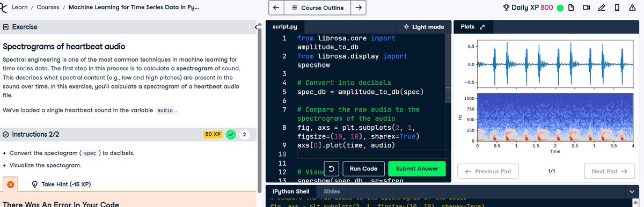Click the Run Code button

(363, 168)
